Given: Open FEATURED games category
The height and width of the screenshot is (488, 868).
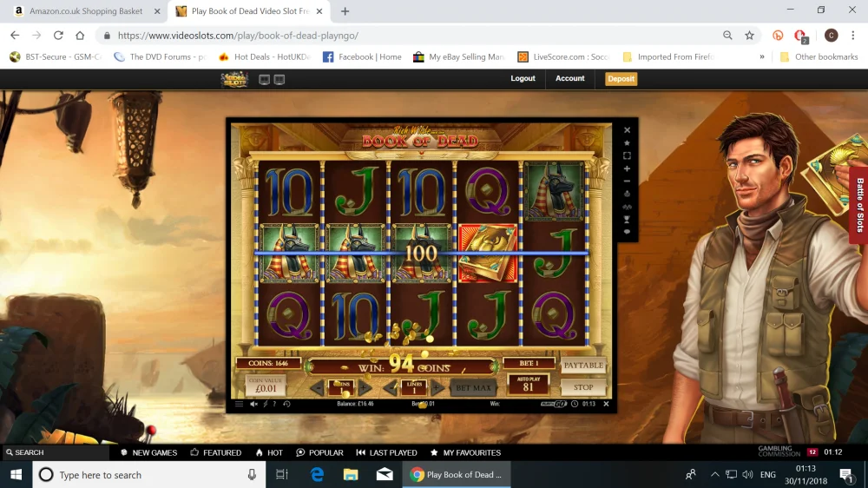Looking at the screenshot, I should click(x=216, y=452).
